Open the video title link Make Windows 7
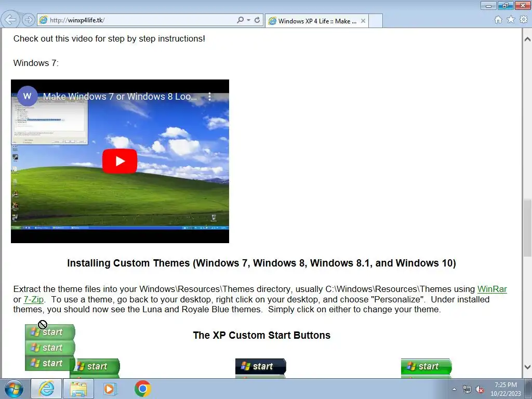This screenshot has height=399, width=532. coord(120,96)
